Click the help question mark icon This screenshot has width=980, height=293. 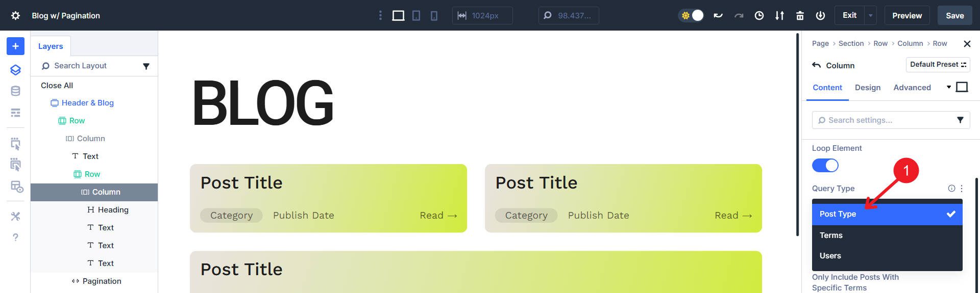click(x=15, y=237)
